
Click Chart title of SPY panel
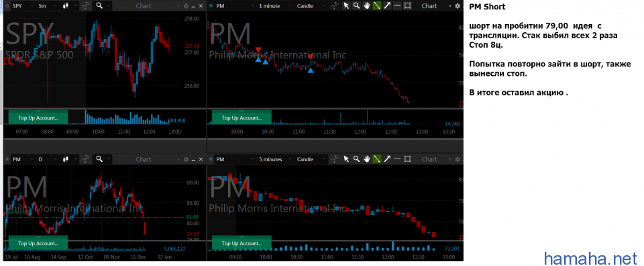[x=144, y=6]
